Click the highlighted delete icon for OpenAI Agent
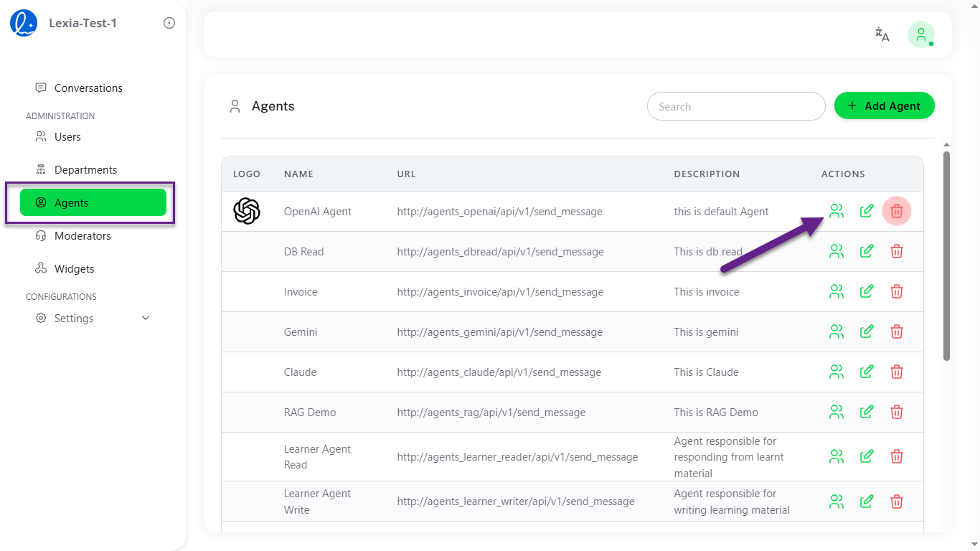This screenshot has width=980, height=551. [x=896, y=211]
